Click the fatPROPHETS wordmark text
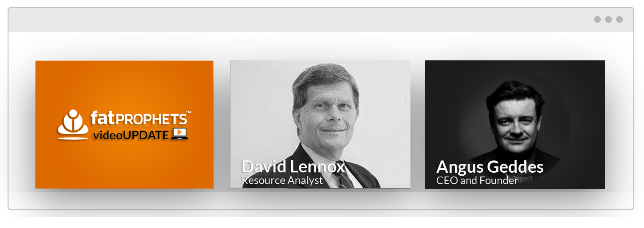This screenshot has width=644, height=228. pyautogui.click(x=138, y=118)
